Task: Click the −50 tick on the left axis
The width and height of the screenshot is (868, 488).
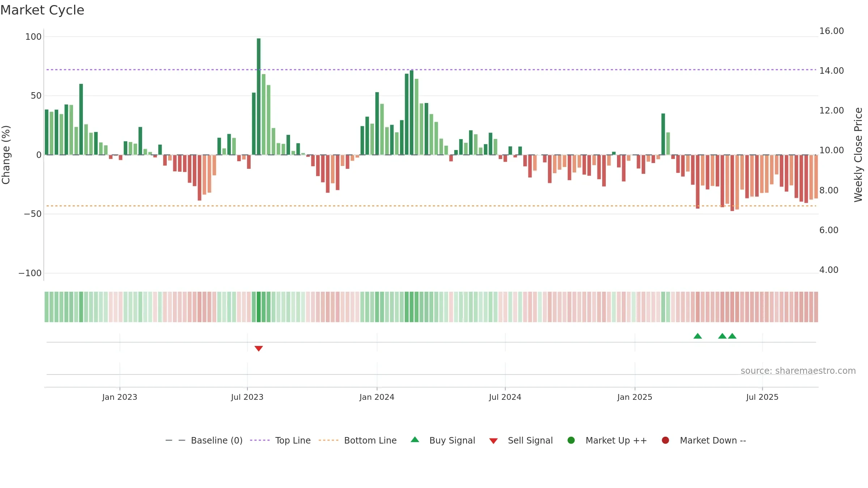Action: (x=33, y=214)
